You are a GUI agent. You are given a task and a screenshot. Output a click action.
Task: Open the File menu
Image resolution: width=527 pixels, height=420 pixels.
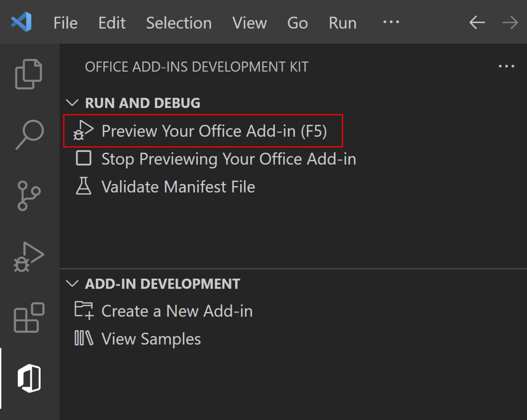click(65, 23)
